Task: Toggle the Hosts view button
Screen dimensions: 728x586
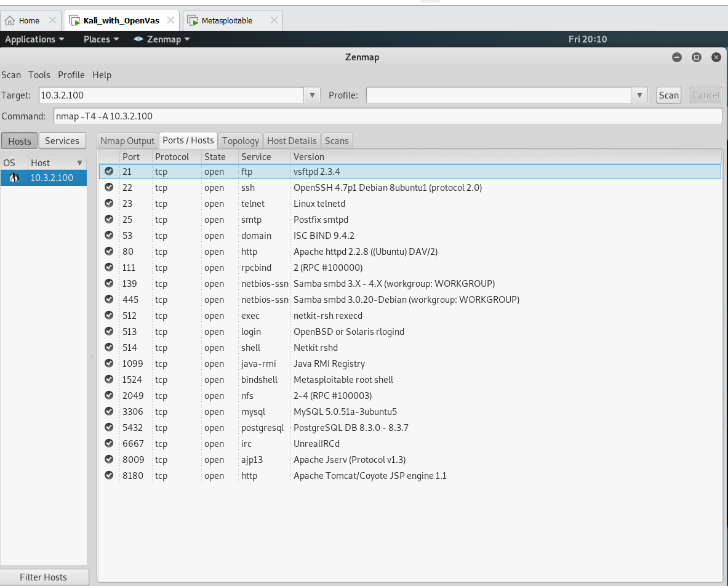Action: point(19,141)
